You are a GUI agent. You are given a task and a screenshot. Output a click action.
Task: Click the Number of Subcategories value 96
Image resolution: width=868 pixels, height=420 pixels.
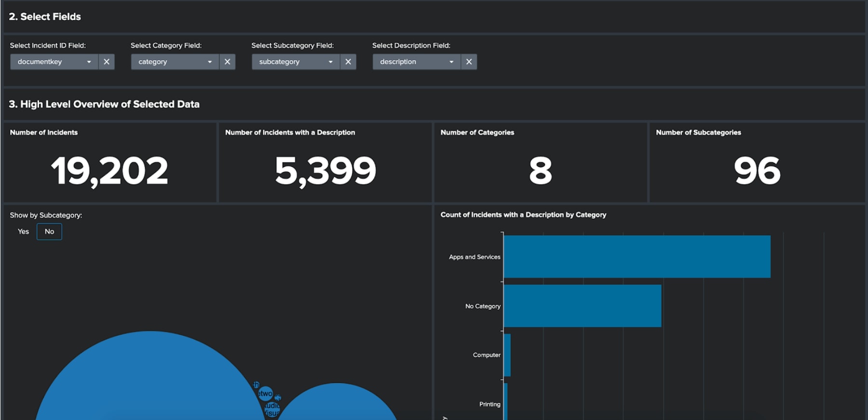pyautogui.click(x=757, y=171)
